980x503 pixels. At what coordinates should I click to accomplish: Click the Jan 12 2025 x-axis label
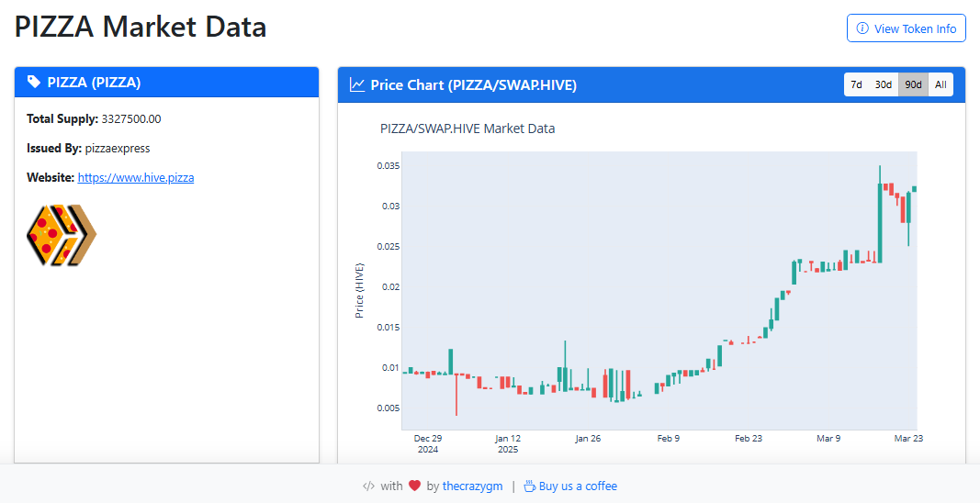(508, 443)
